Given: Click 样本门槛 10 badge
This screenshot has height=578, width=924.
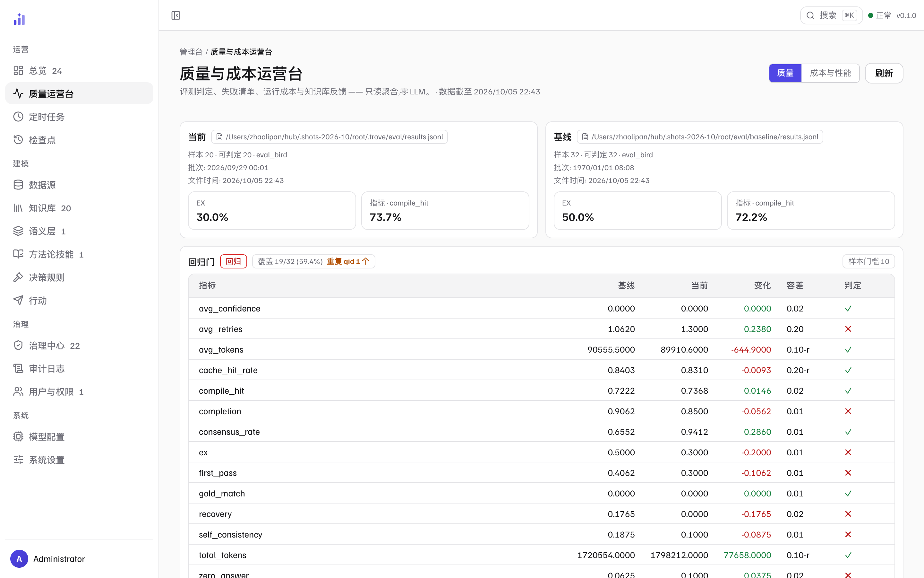Looking at the screenshot, I should coord(868,261).
